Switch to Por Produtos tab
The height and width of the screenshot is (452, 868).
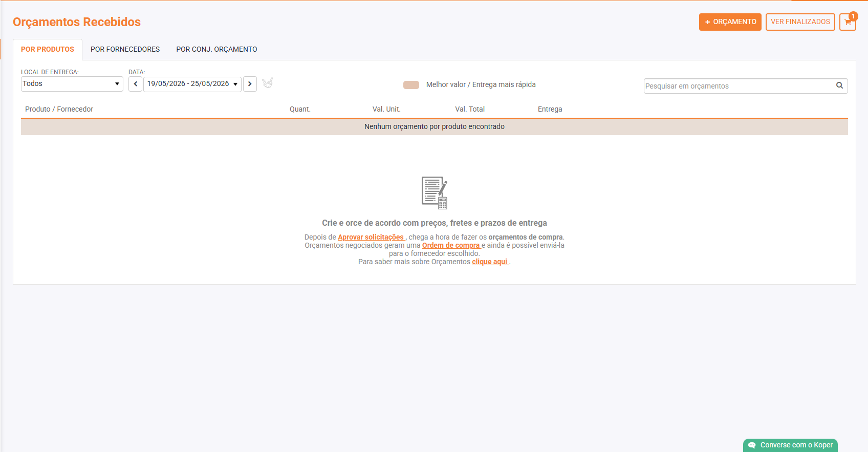(x=48, y=49)
